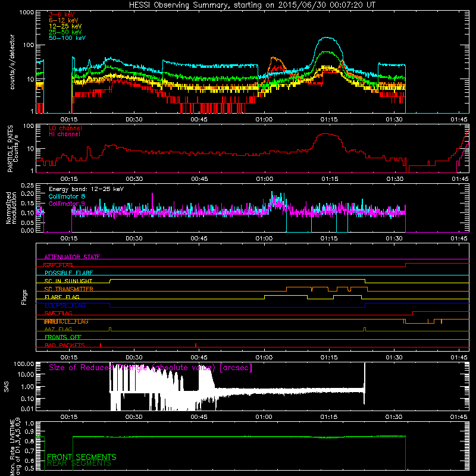Image resolution: width=476 pixels, height=476 pixels.
Task: Click the counts/s/detector axis label
Action: 12,62
